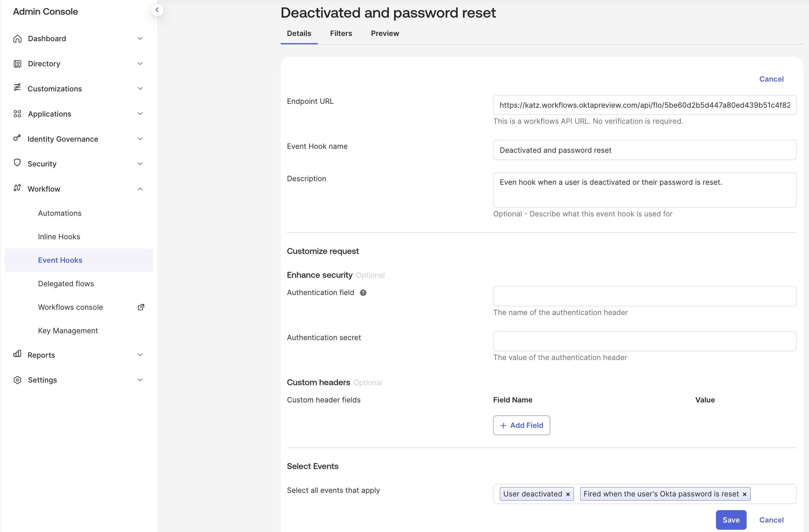This screenshot has height=532, width=809.
Task: Click the Applications grid icon
Action: [x=17, y=114]
